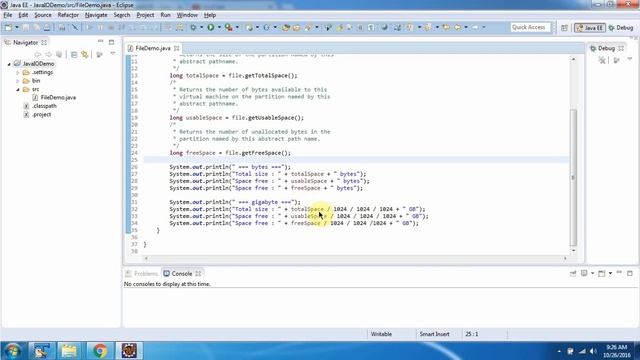
Task: Open the Run Last Tool dropdown arrow
Action: 237,27
